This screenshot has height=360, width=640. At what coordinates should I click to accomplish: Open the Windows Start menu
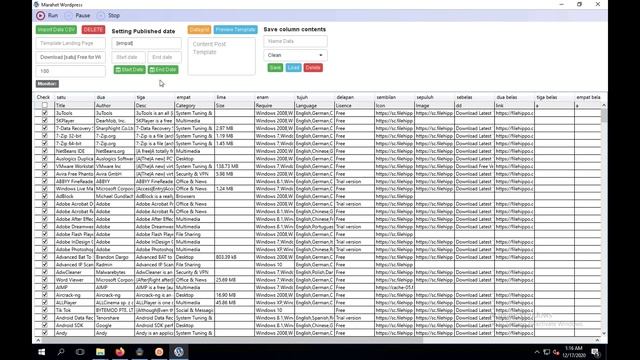coord(42,352)
